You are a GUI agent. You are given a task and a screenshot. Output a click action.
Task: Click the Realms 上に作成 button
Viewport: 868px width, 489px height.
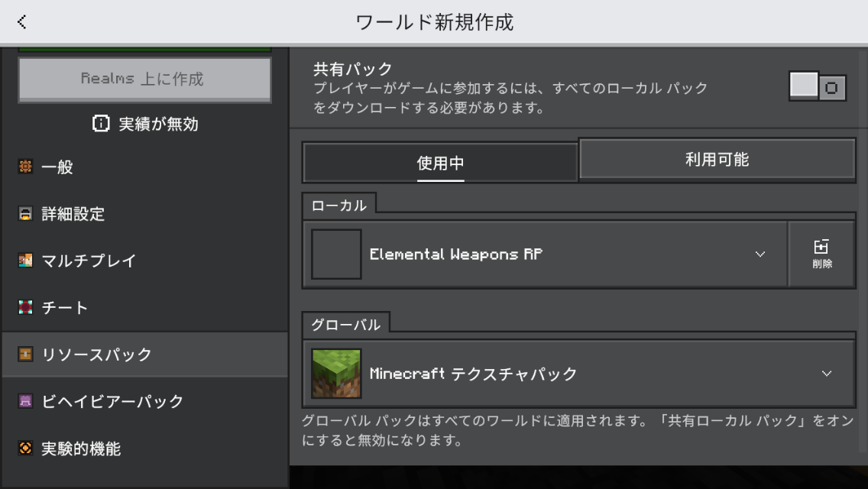[x=145, y=79]
